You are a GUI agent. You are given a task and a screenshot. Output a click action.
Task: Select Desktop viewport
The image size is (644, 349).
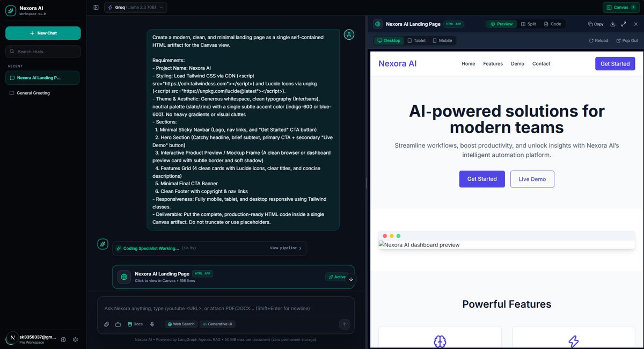389,40
